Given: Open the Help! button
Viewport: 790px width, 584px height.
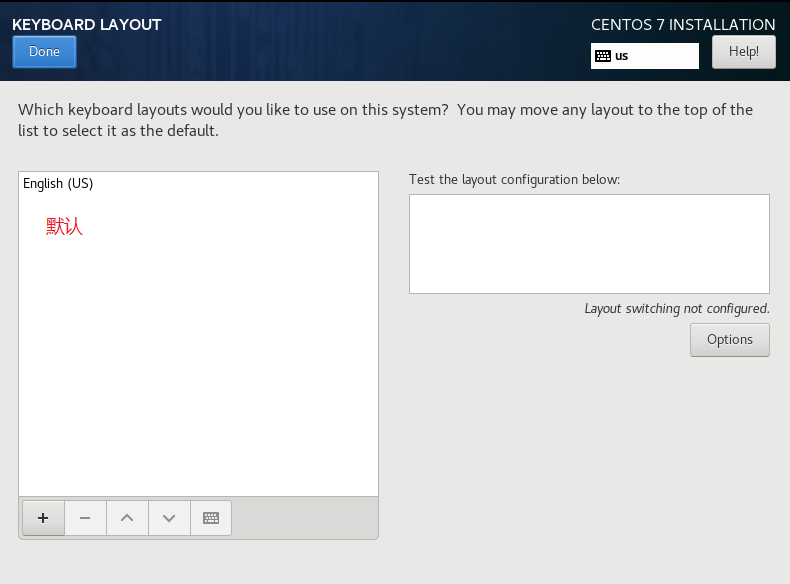Looking at the screenshot, I should click(x=744, y=52).
